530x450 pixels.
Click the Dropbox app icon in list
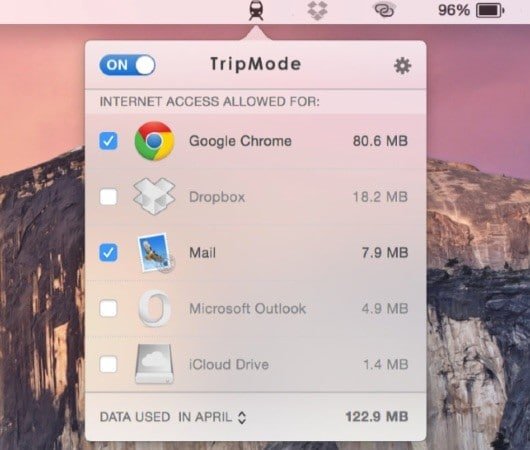point(154,196)
